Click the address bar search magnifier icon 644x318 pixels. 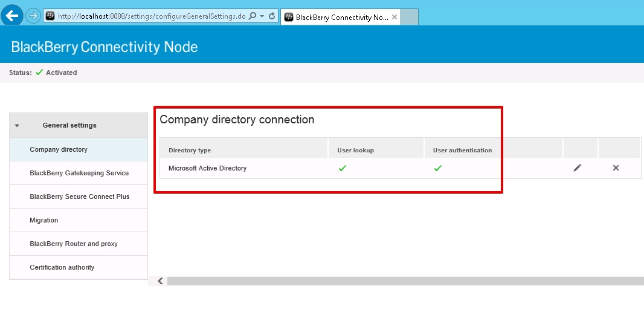[253, 16]
